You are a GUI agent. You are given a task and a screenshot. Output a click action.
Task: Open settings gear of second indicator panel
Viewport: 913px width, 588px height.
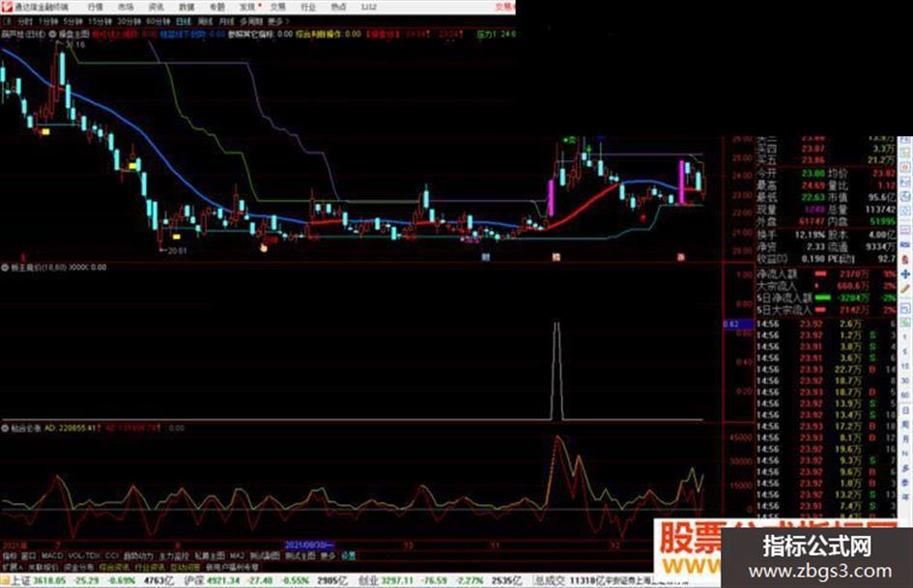(5, 267)
